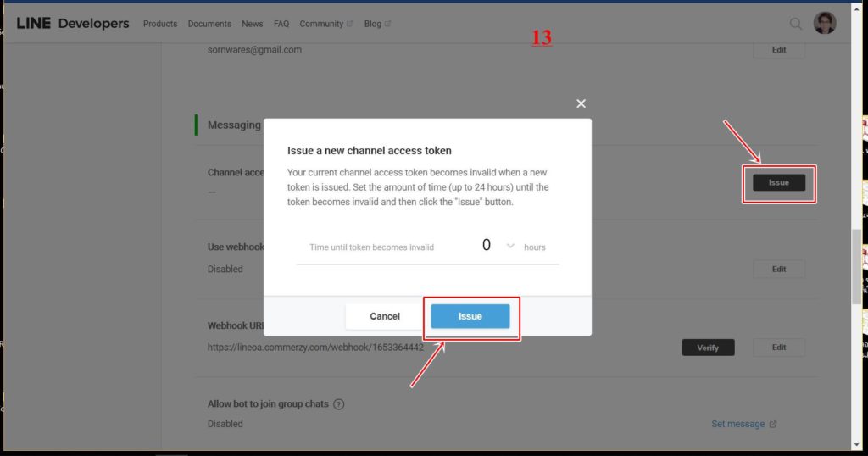Expand the hours dropdown chevron
Viewport: 868px width, 456px height.
pos(510,246)
